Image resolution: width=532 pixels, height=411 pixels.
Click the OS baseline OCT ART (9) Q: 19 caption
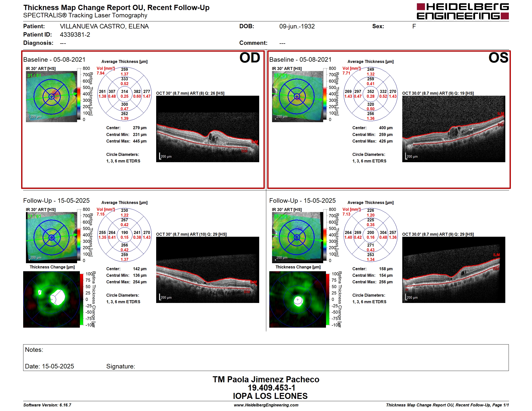point(438,93)
